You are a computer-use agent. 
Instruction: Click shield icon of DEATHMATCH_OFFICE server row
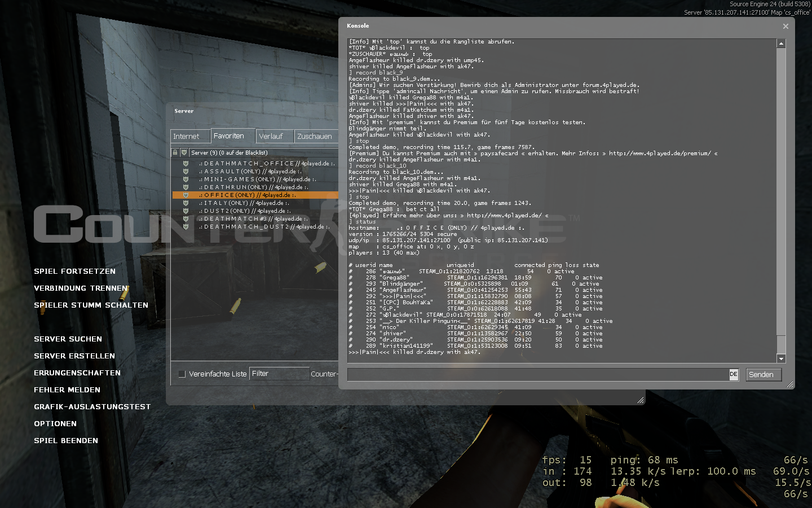(x=186, y=164)
